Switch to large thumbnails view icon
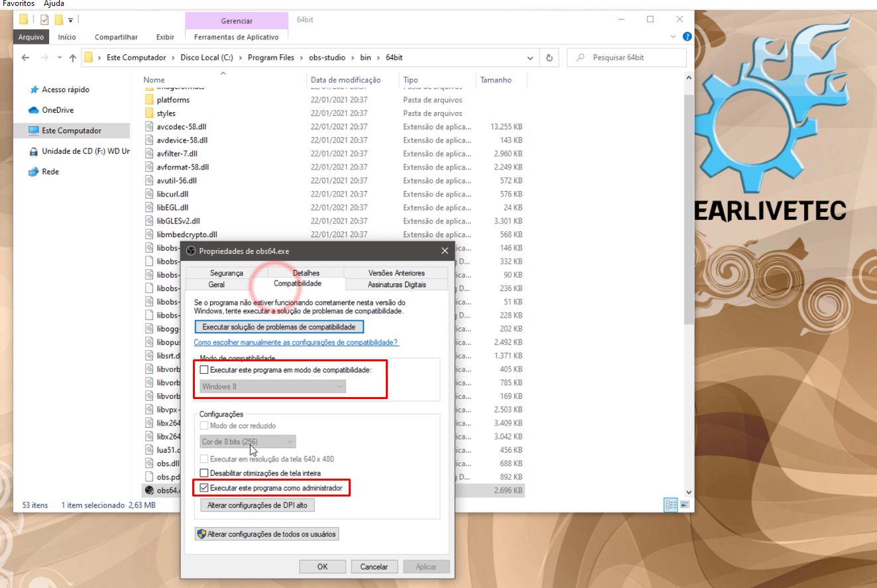877x588 pixels. click(684, 505)
